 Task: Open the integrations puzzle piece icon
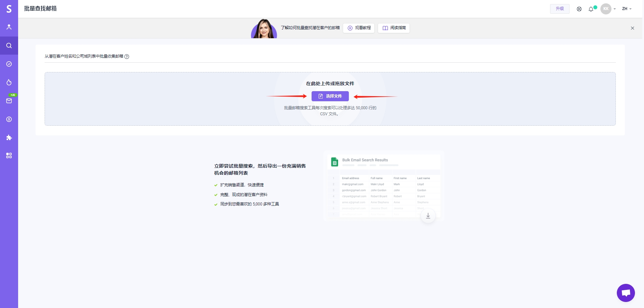click(9, 138)
